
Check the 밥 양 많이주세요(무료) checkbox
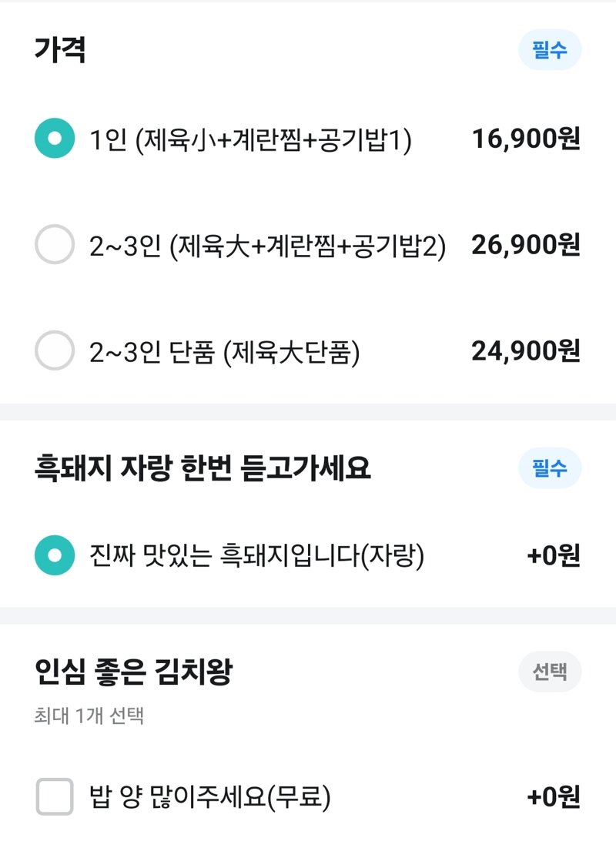[x=55, y=796]
